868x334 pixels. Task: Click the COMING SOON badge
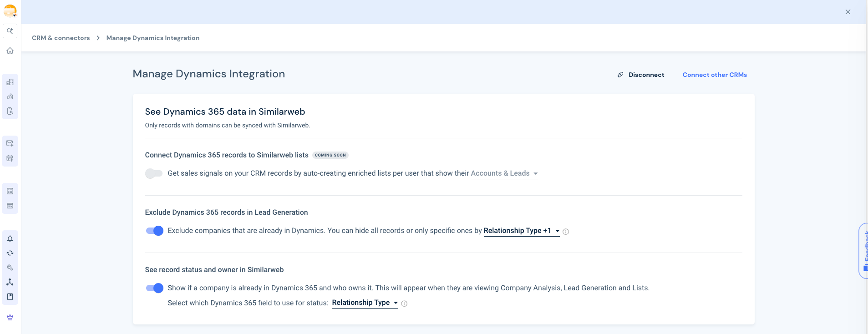(x=330, y=155)
